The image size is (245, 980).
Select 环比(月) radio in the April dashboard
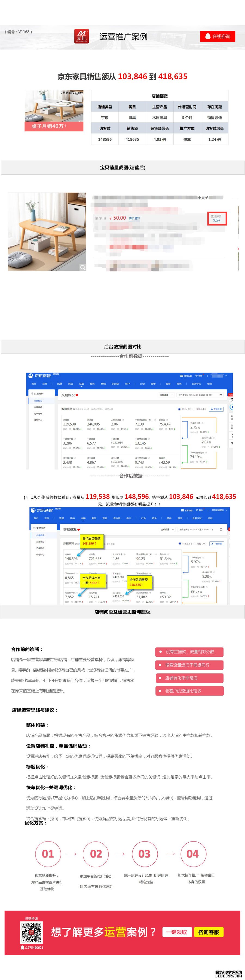point(179,409)
